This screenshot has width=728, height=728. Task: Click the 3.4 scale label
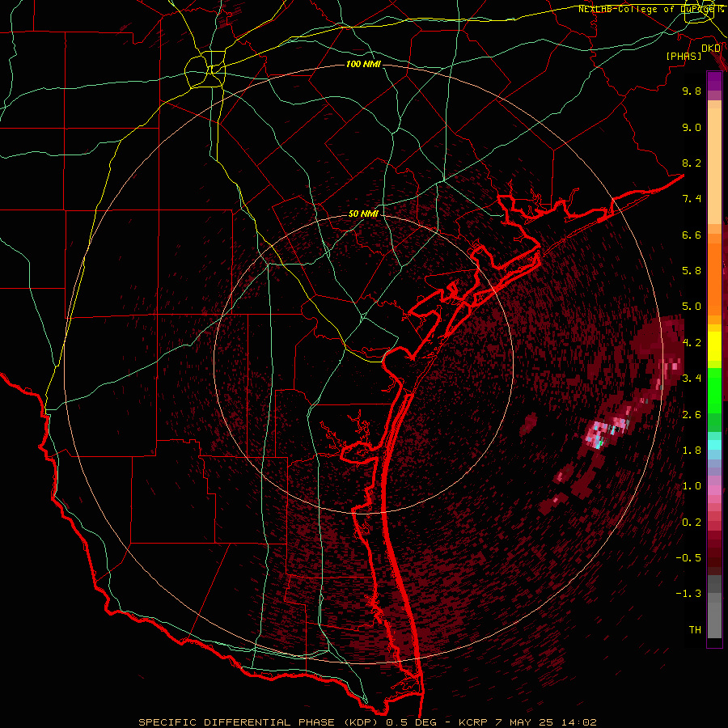[x=692, y=379]
